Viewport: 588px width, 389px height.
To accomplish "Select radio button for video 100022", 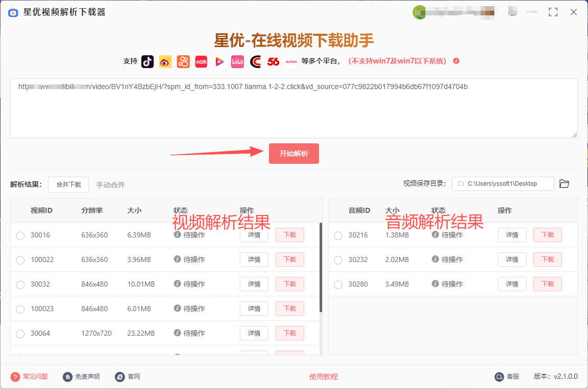I will (20, 260).
